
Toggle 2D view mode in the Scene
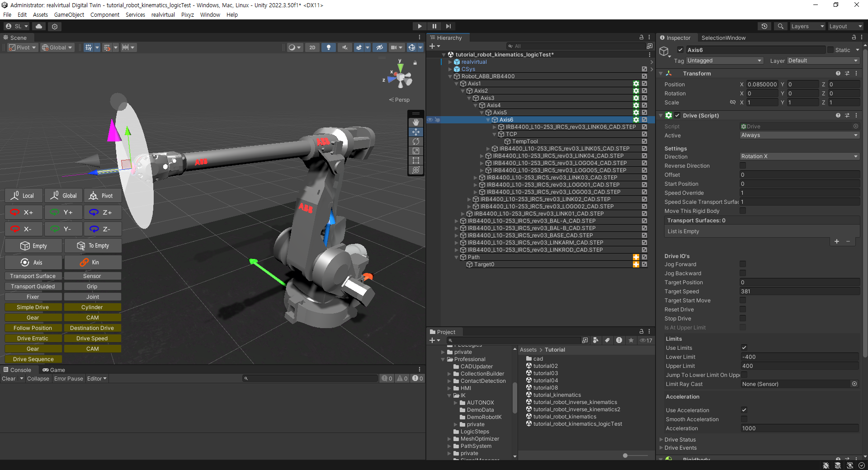point(312,47)
